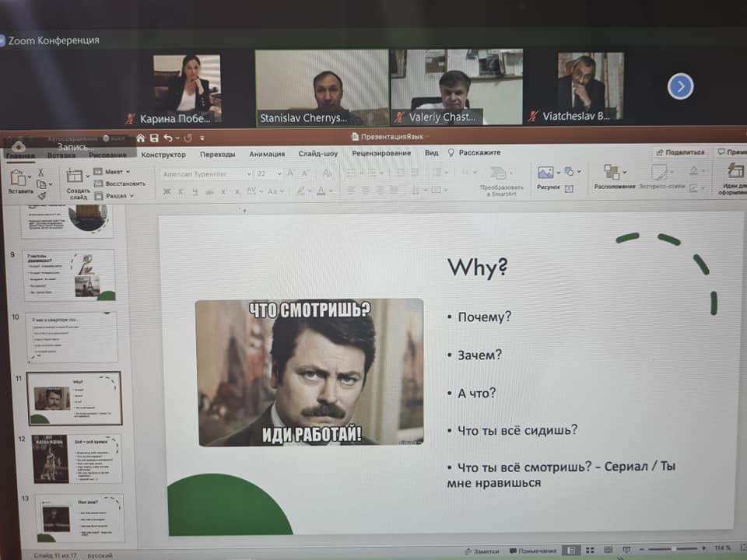Click the Paste (Вставить) clipboard icon
Image resolution: width=747 pixels, height=560 pixels.
[18, 177]
